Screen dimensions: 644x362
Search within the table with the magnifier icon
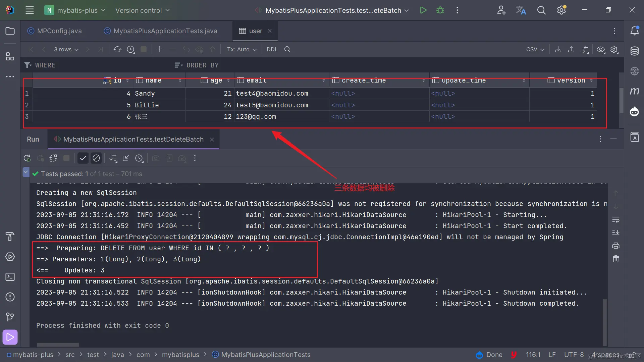(x=287, y=49)
